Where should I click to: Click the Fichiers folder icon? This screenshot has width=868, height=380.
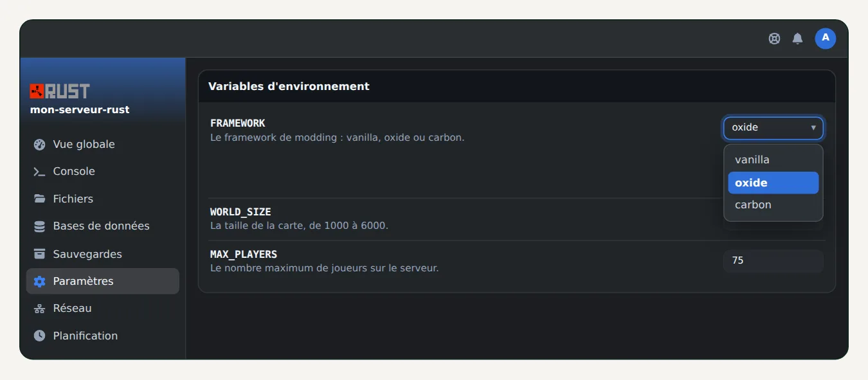[40, 199]
